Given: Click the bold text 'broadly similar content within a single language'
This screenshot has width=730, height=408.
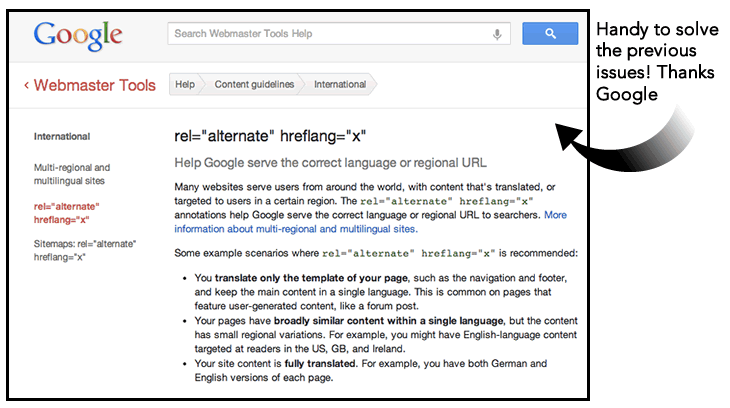Looking at the screenshot, I should coord(389,321).
